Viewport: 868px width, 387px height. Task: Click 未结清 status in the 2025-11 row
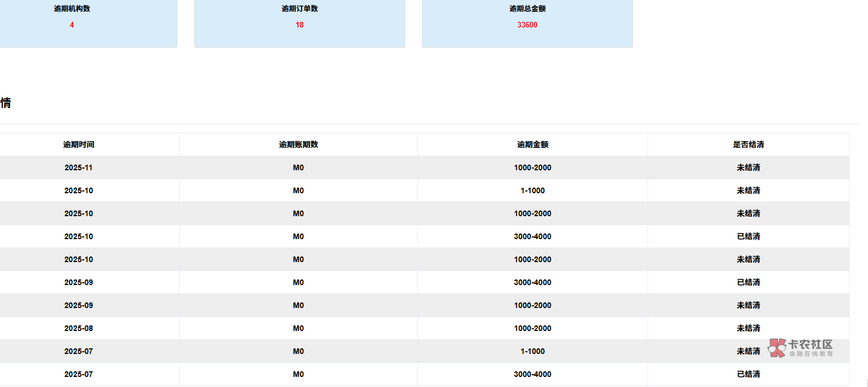(748, 167)
